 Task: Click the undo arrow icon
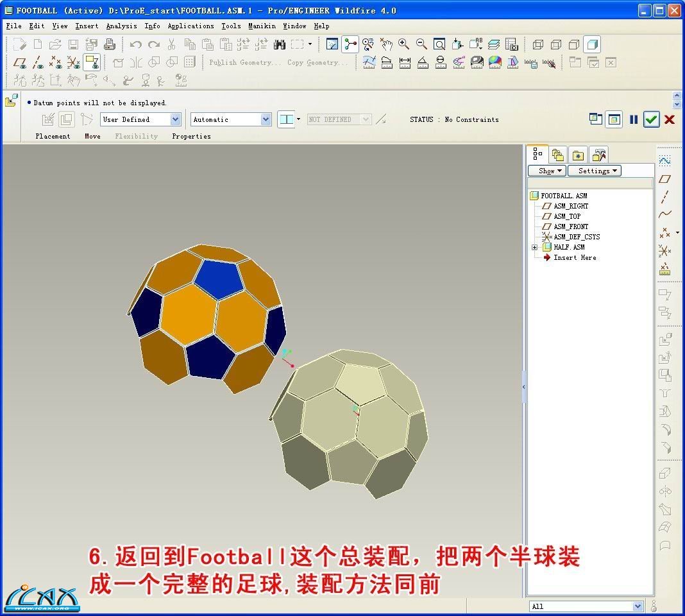click(x=135, y=44)
